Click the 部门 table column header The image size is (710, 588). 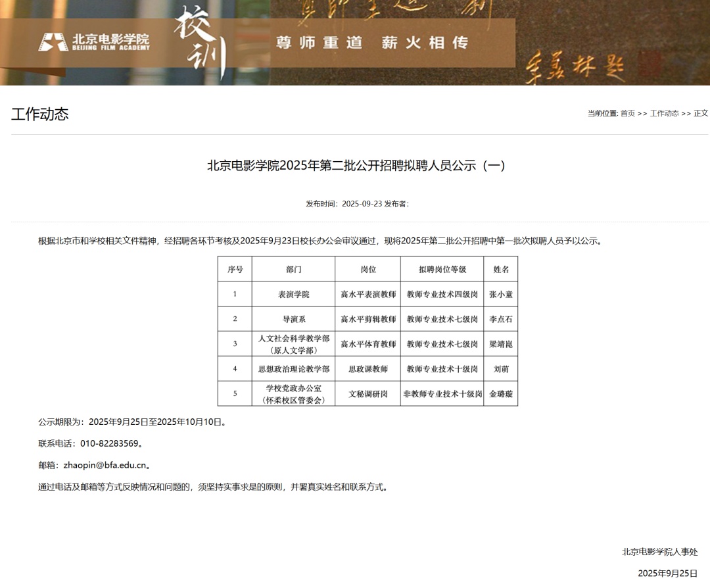click(293, 269)
